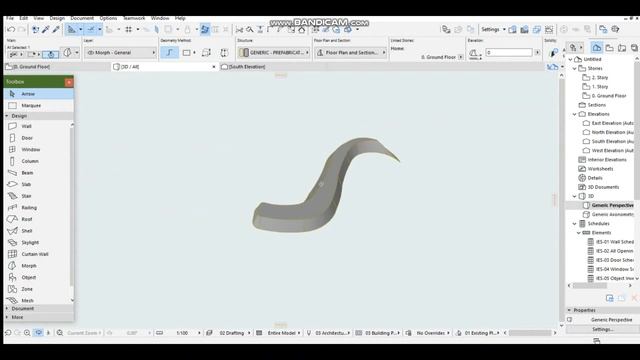The image size is (640, 360).
Task: Close the Toolbox panel
Action: (x=69, y=82)
